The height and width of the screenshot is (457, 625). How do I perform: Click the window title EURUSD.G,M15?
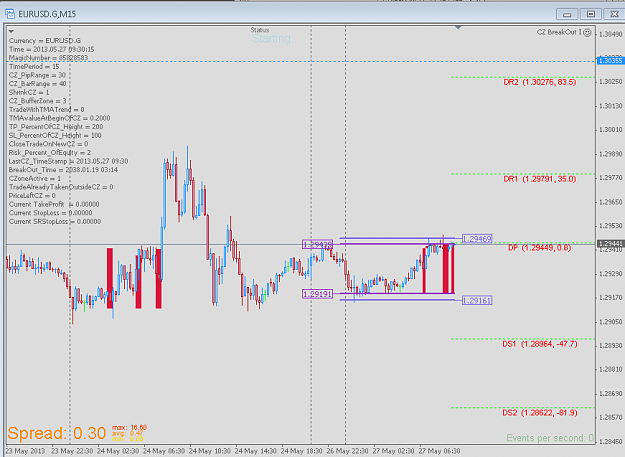[47, 14]
